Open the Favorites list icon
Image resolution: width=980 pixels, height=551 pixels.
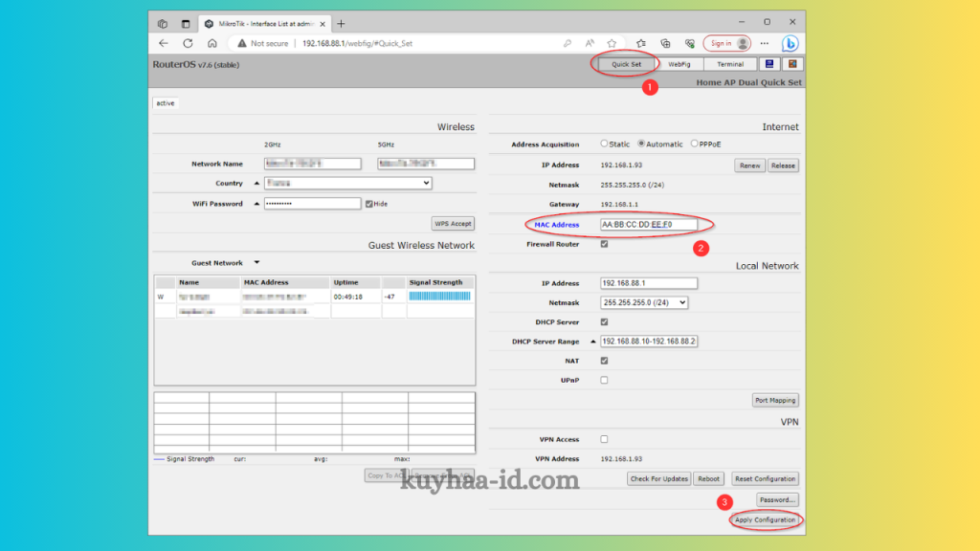click(x=641, y=44)
